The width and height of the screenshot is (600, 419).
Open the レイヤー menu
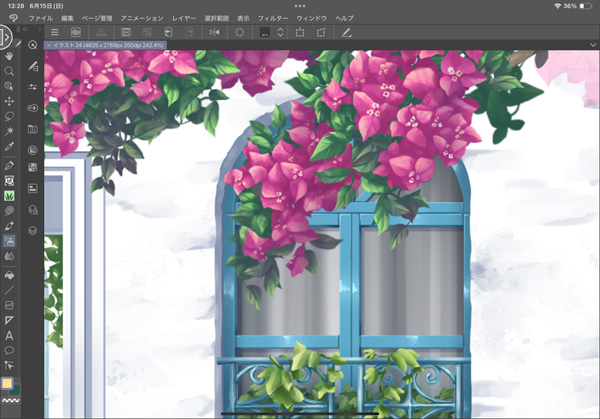184,18
